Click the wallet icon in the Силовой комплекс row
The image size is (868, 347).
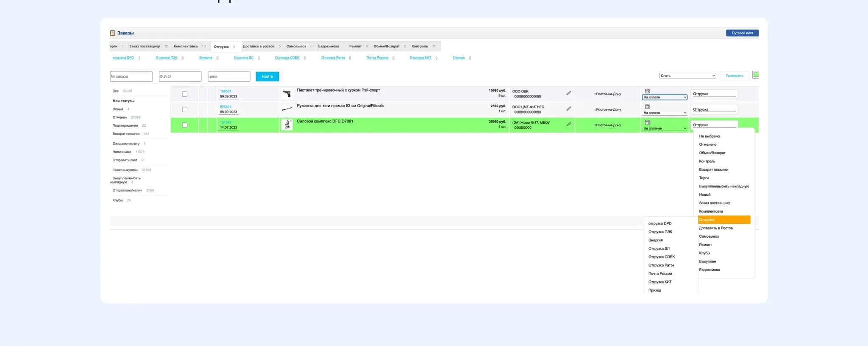[x=647, y=122]
